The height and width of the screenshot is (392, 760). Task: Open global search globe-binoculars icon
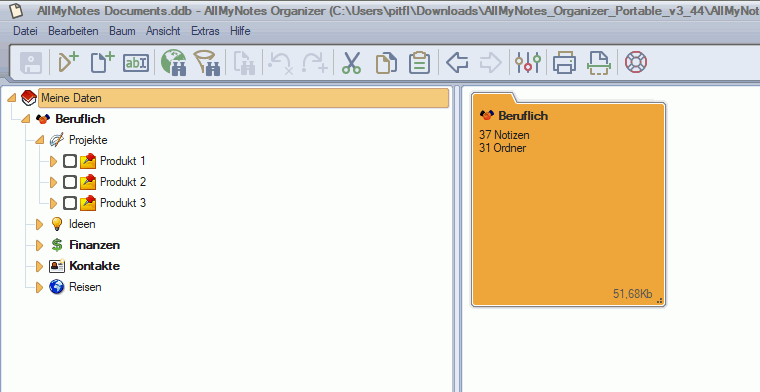[x=174, y=63]
